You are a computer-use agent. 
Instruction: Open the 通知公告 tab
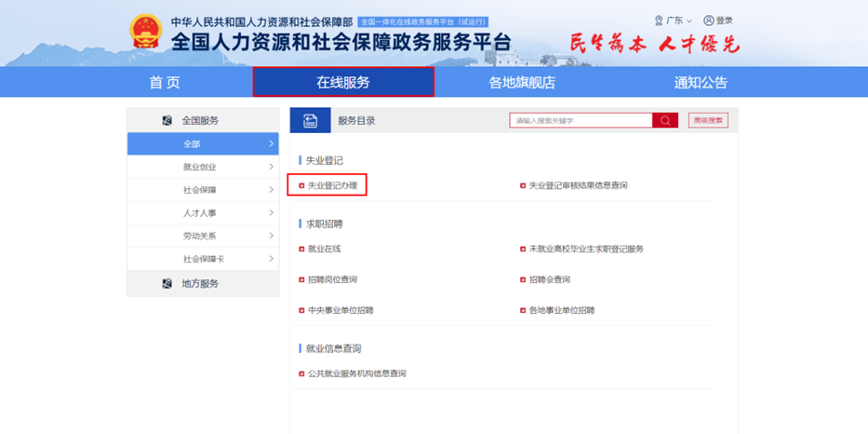(701, 83)
